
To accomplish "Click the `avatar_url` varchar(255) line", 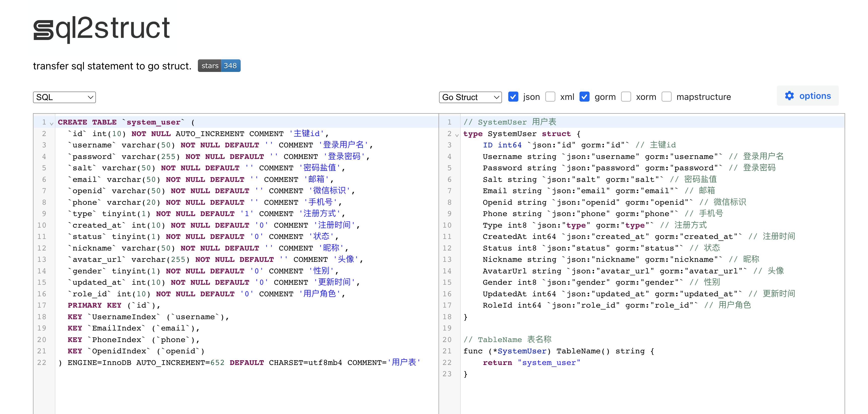I will click(x=215, y=260).
